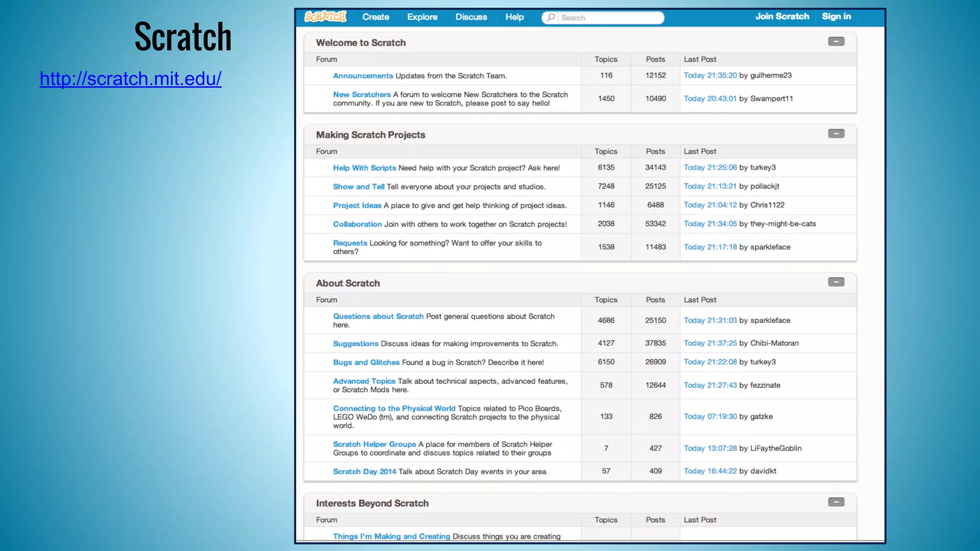The height and width of the screenshot is (551, 980).
Task: Open the Explore menu item
Action: pyautogui.click(x=422, y=17)
